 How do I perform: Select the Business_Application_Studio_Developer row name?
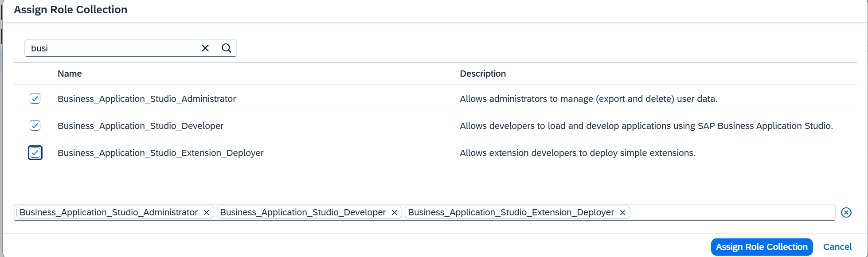[x=141, y=126]
